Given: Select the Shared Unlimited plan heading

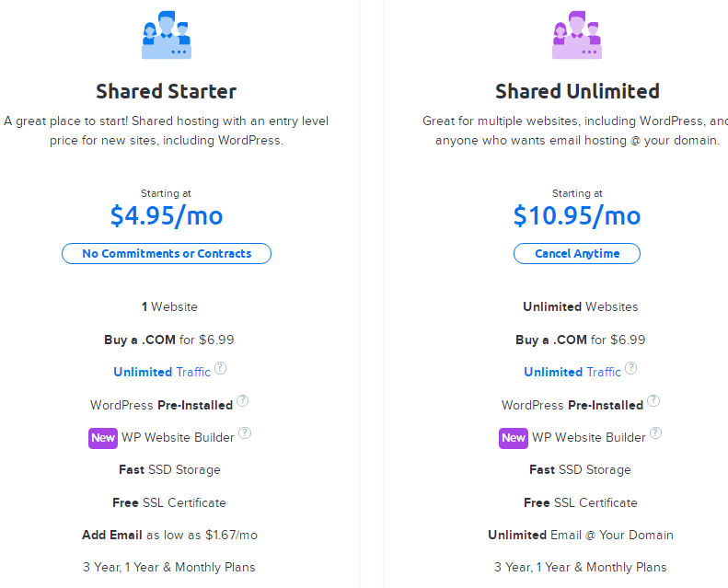Looking at the screenshot, I should [577, 91].
